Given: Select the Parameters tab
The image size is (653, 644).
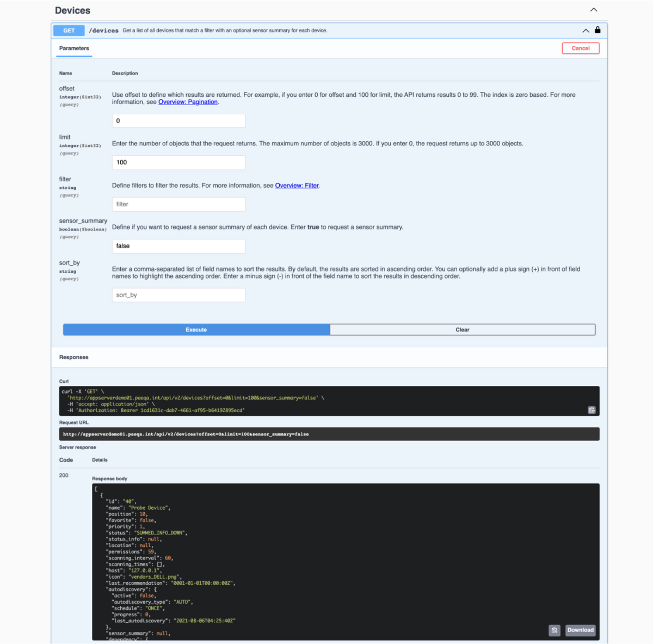Looking at the screenshot, I should (74, 48).
